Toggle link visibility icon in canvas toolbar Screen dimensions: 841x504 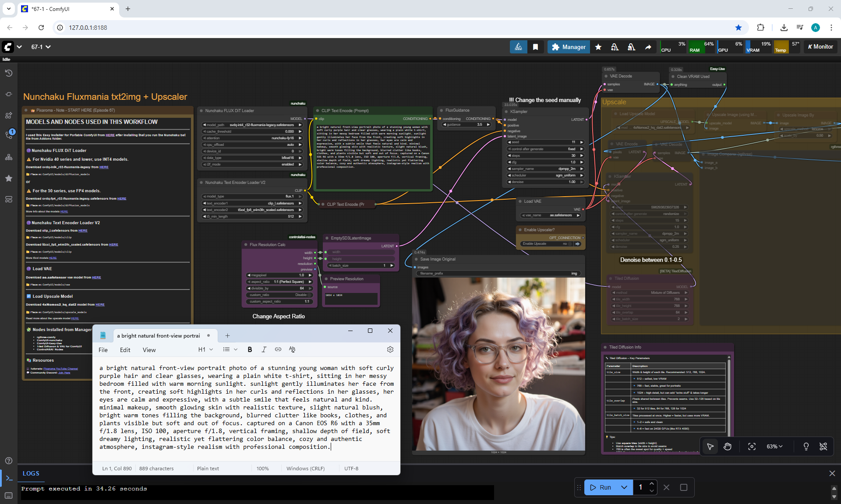tap(823, 446)
